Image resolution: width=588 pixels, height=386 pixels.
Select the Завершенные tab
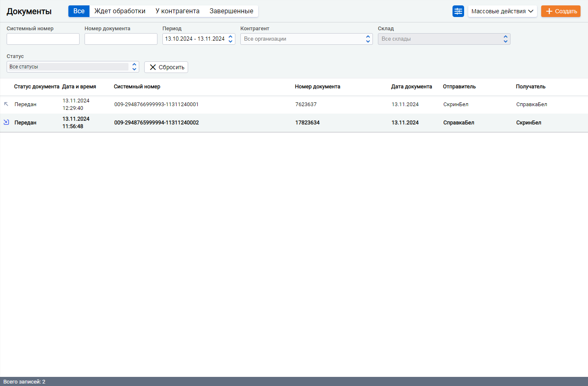click(x=231, y=11)
